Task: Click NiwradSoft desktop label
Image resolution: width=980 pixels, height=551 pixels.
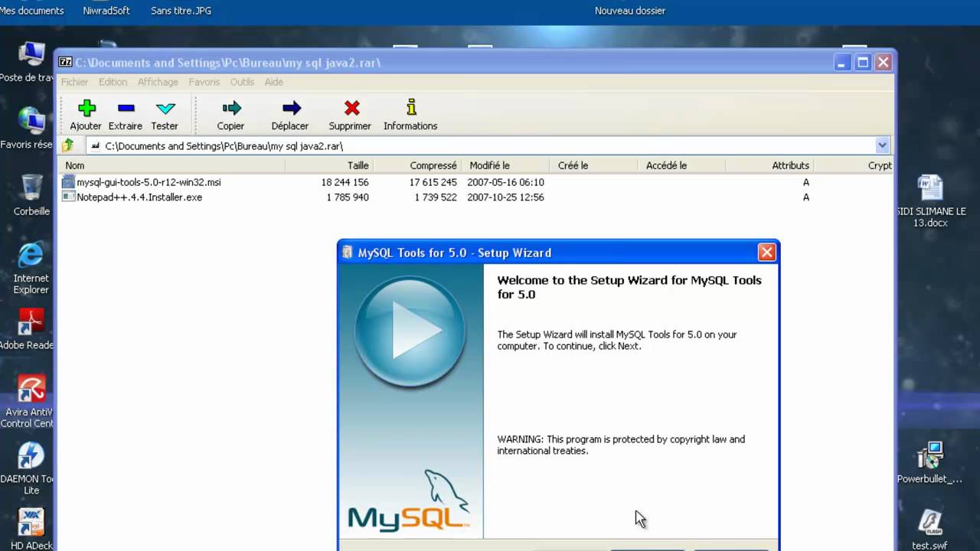Action: coord(106,11)
